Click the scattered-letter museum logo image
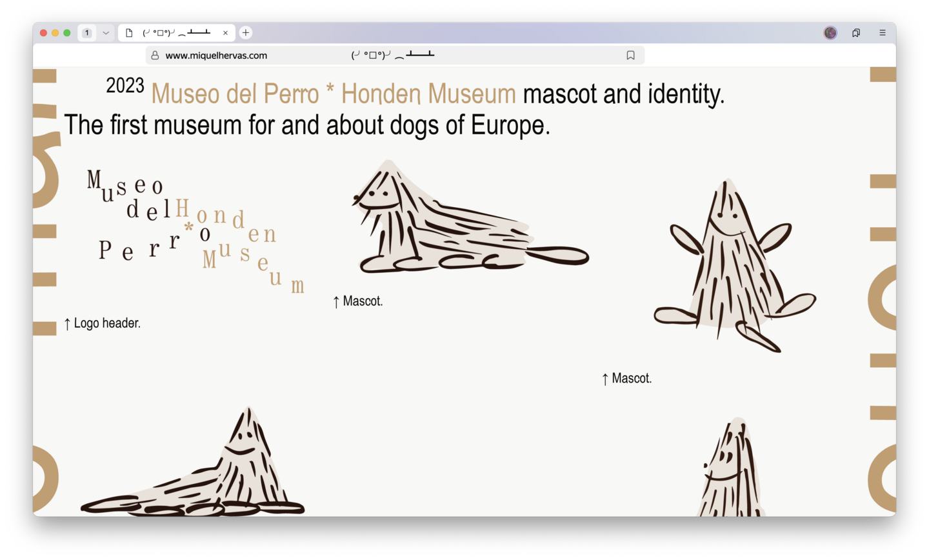Viewport: 929px width, 560px height. [195, 232]
